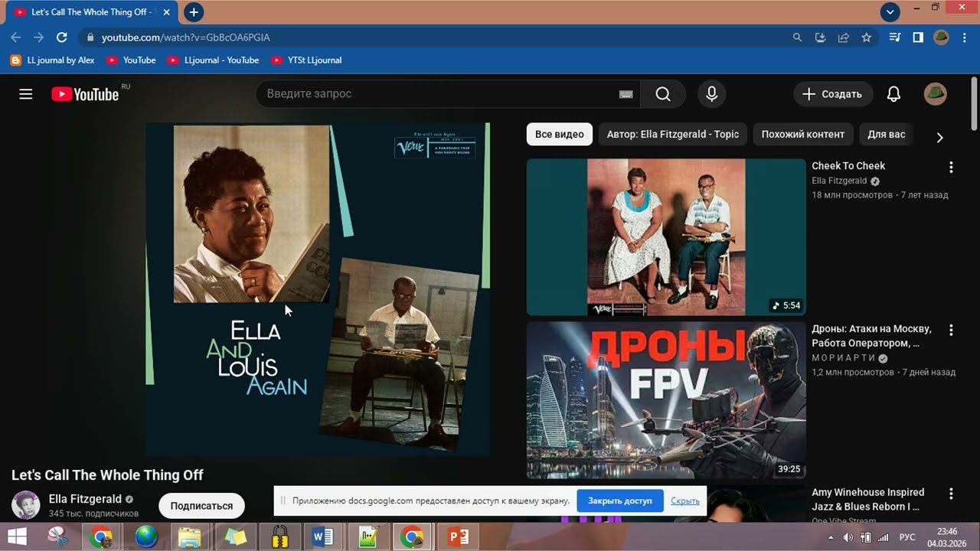980x551 pixels.
Task: Switch keyboard language РУС in tray
Action: (x=906, y=537)
